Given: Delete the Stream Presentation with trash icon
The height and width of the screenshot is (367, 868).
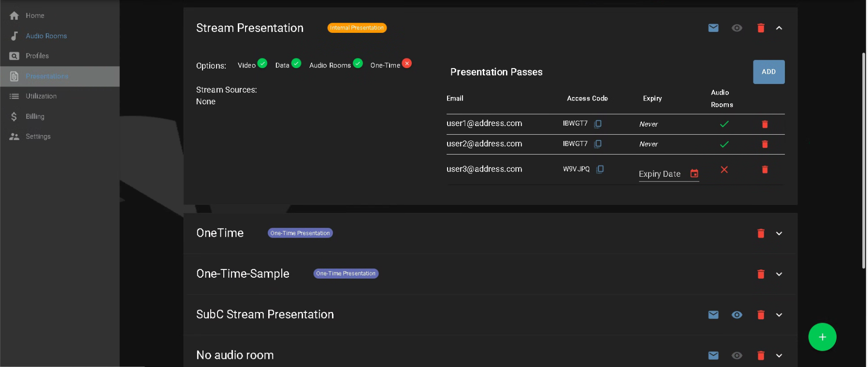Looking at the screenshot, I should 760,28.
